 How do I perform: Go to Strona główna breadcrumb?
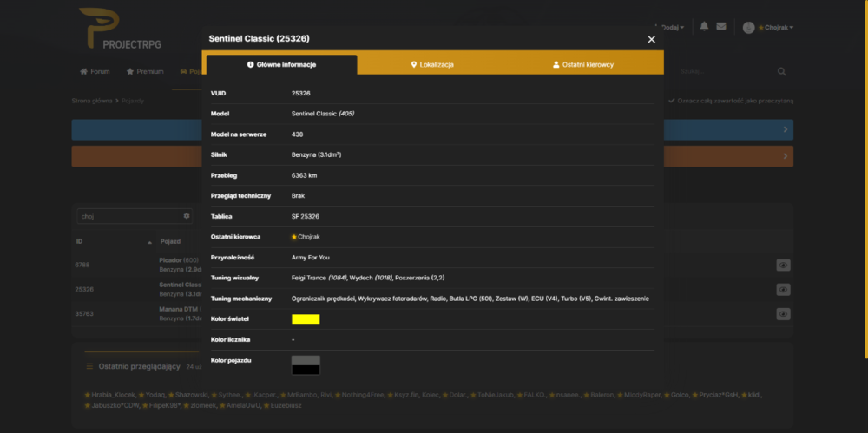pos(92,101)
